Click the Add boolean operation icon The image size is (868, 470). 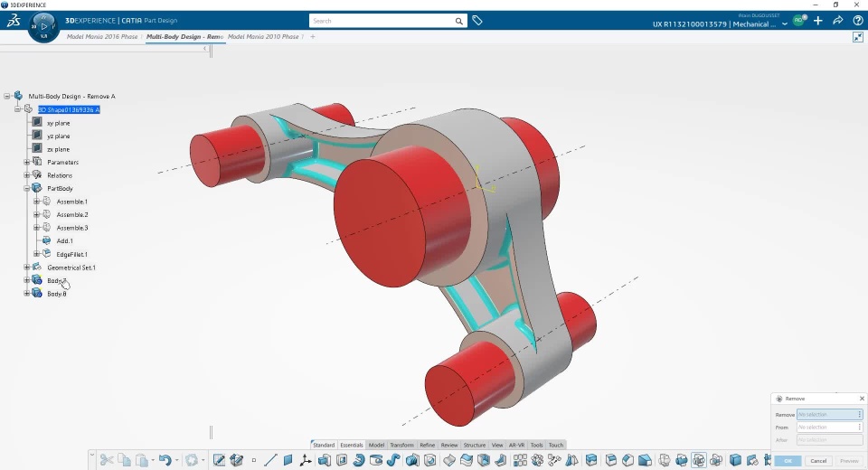point(682,460)
